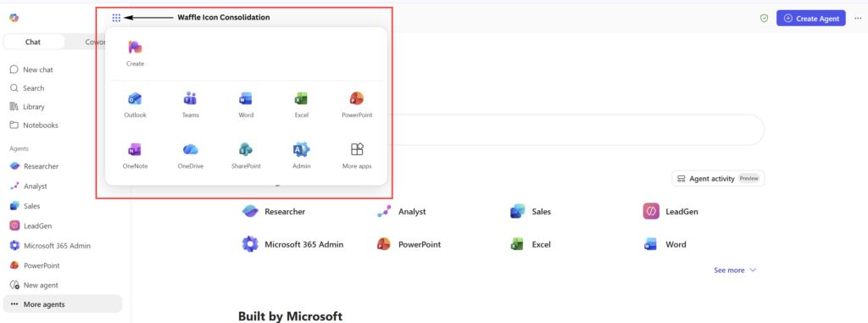Open Excel agent in main grid

pyautogui.click(x=531, y=244)
